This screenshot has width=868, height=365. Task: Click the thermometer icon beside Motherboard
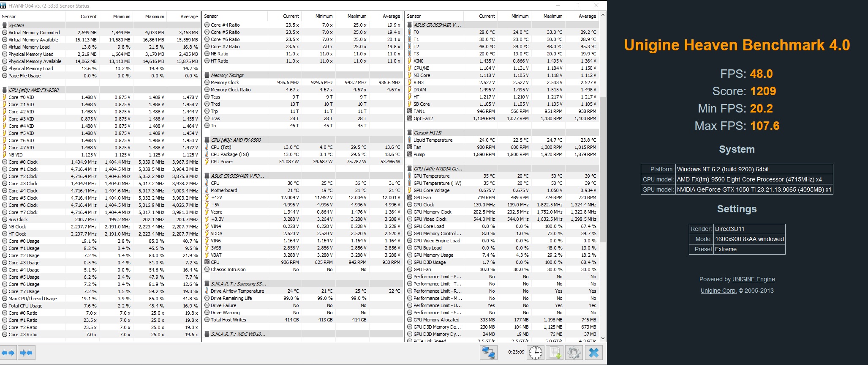click(207, 190)
